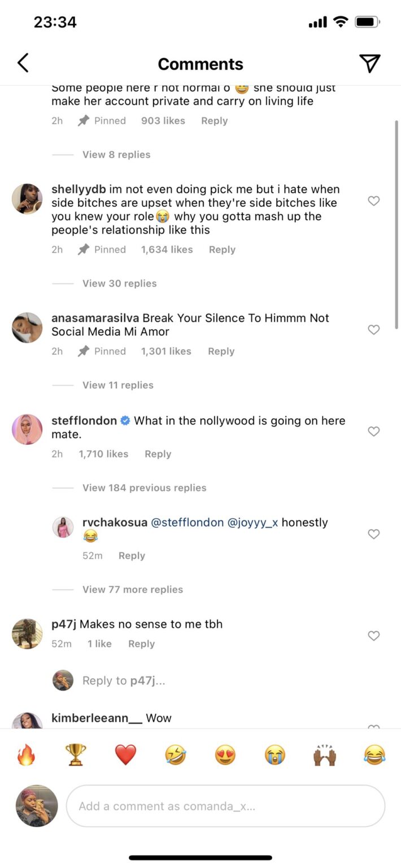This screenshot has height=868, width=401.
Task: Tap the share paper plane icon
Action: point(370,63)
